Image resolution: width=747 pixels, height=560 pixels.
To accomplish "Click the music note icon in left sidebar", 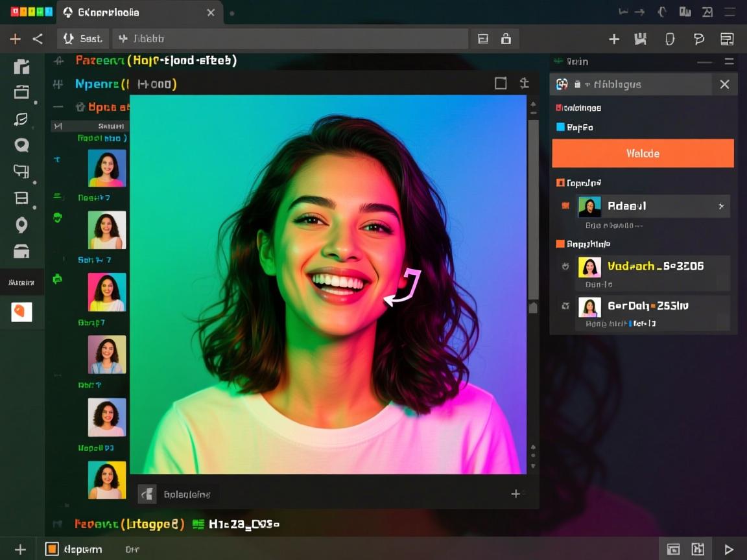I will pyautogui.click(x=21, y=119).
